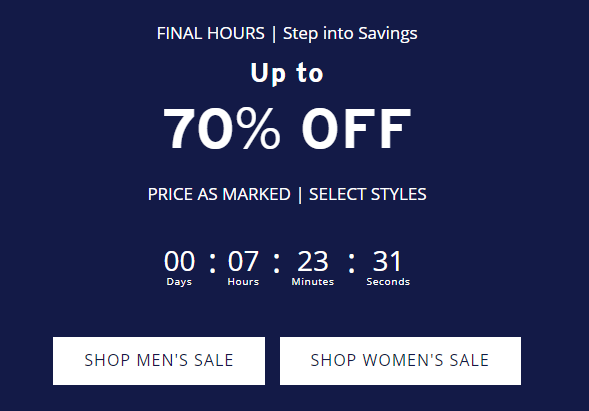589x411 pixels.
Task: Click the Minutes label under the countdown
Action: [x=313, y=282]
